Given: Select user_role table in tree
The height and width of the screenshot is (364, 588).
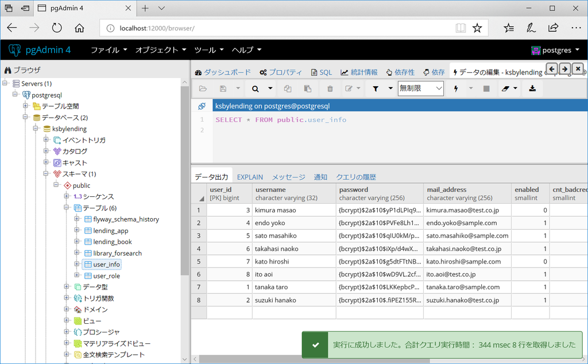Looking at the screenshot, I should pos(106,276).
